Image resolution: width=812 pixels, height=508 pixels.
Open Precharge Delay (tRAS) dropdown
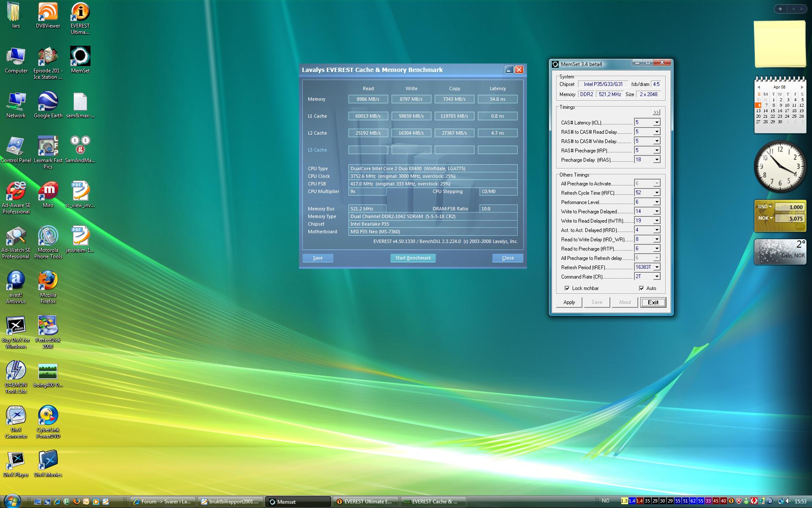(x=657, y=160)
